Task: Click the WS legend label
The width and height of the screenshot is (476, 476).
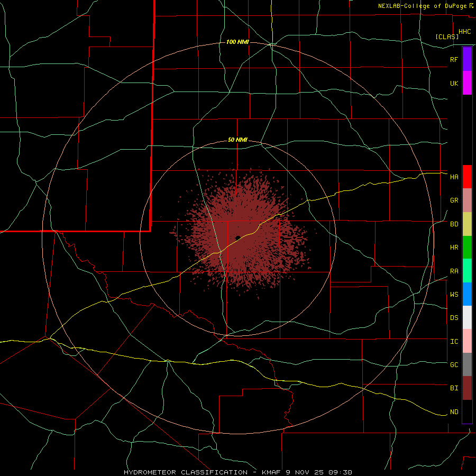Action: point(454,295)
